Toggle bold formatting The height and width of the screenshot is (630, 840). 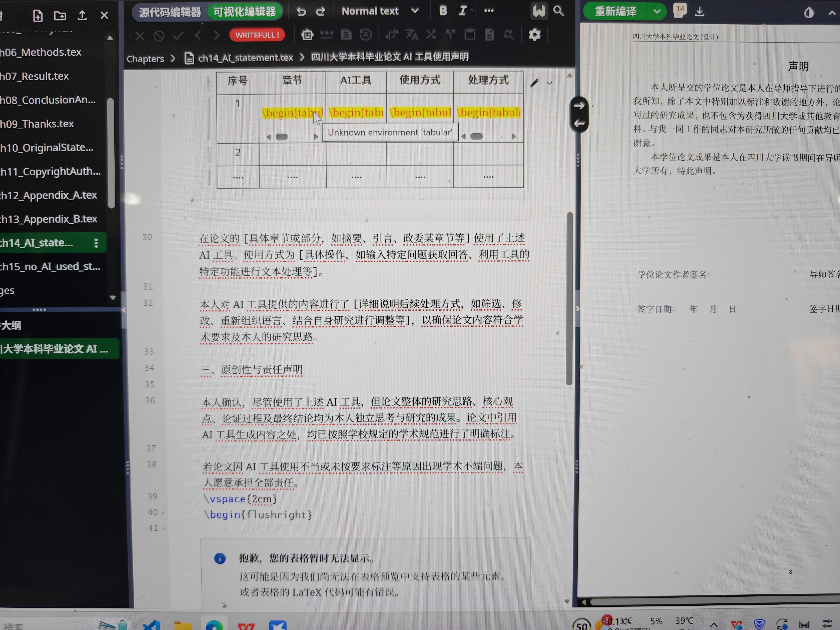point(443,11)
